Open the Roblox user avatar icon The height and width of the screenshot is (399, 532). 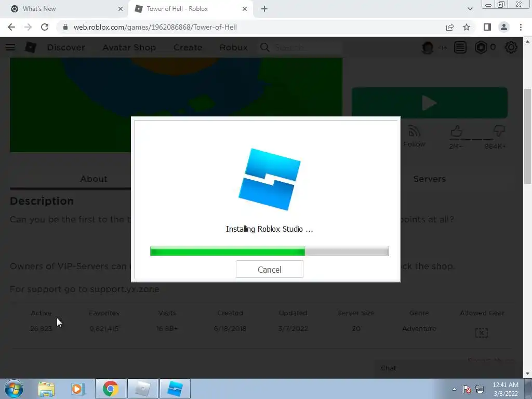[428, 47]
